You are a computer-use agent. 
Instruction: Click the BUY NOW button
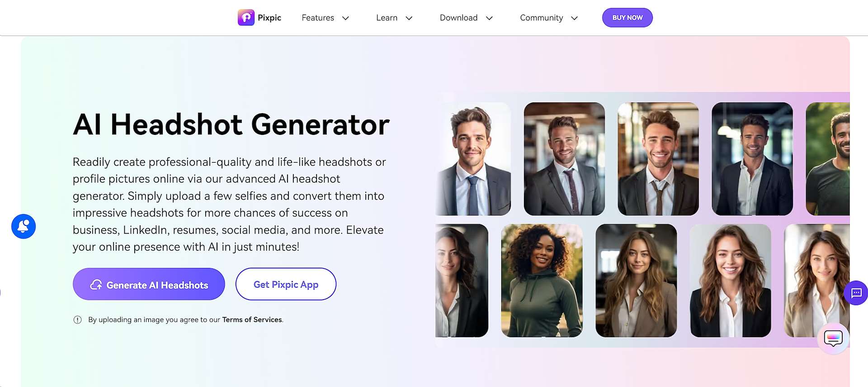627,18
